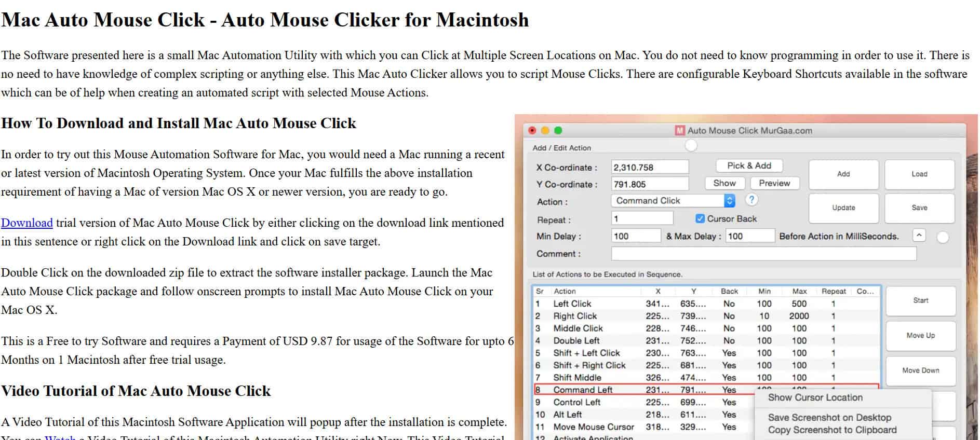This screenshot has height=440, width=980.
Task: Click the Min value 10 in Right Click row
Action: pyautogui.click(x=764, y=316)
